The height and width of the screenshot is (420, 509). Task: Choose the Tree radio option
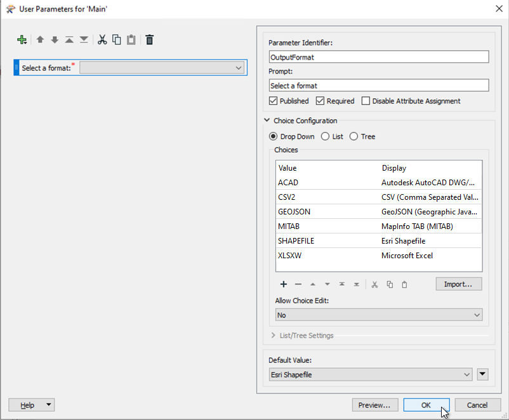click(354, 136)
